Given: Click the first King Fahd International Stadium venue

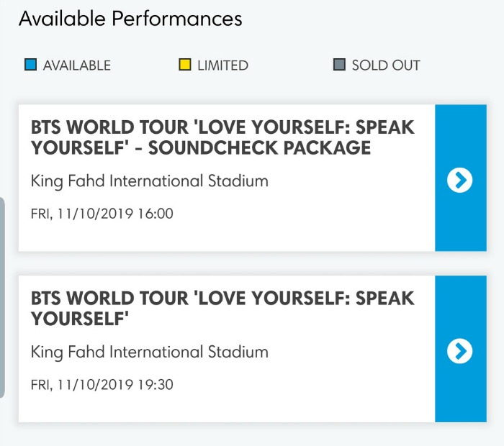Looking at the screenshot, I should coord(150,181).
